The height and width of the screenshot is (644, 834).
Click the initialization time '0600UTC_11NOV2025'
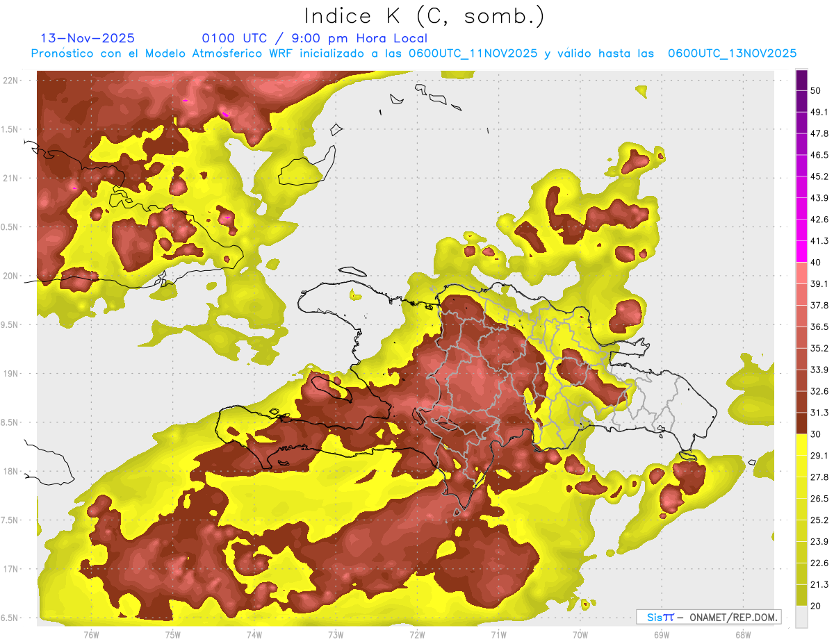(x=473, y=53)
